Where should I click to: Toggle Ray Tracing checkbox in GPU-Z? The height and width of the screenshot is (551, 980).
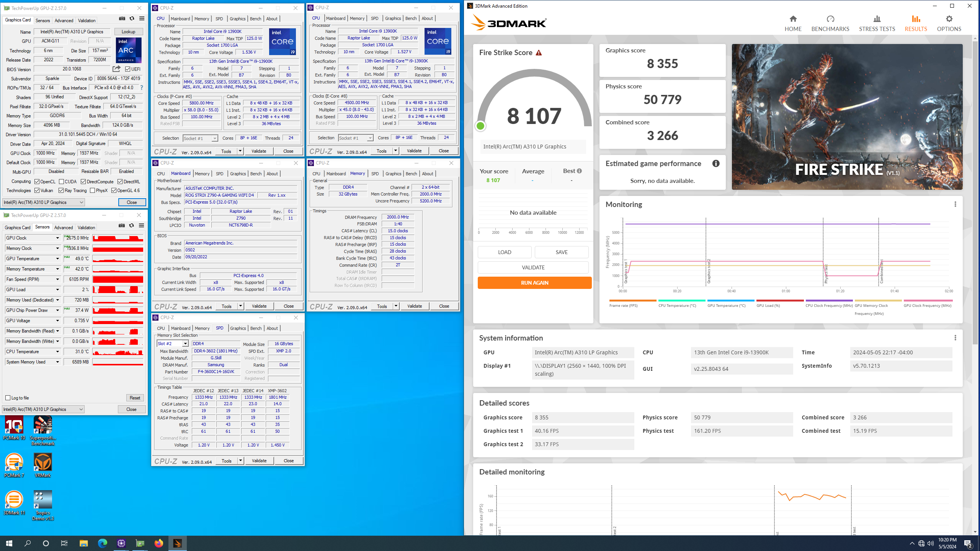[61, 191]
